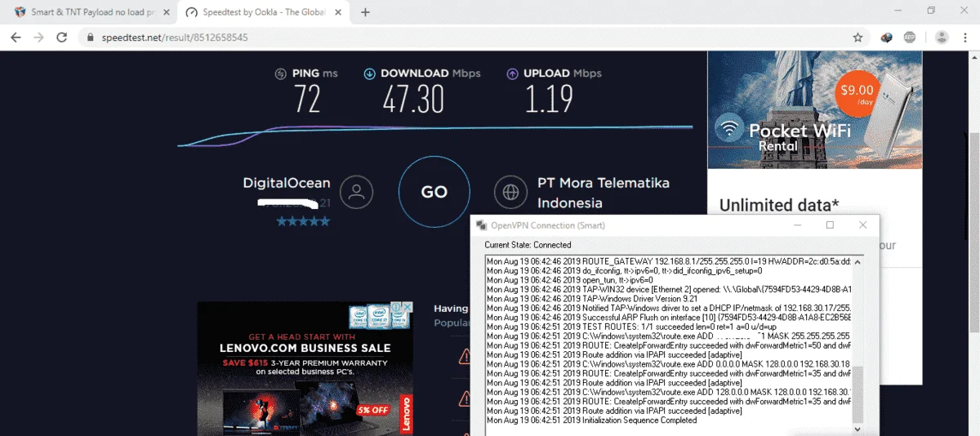This screenshot has height=436, width=980.
Task: Restore down the Chrome window
Action: point(930,11)
